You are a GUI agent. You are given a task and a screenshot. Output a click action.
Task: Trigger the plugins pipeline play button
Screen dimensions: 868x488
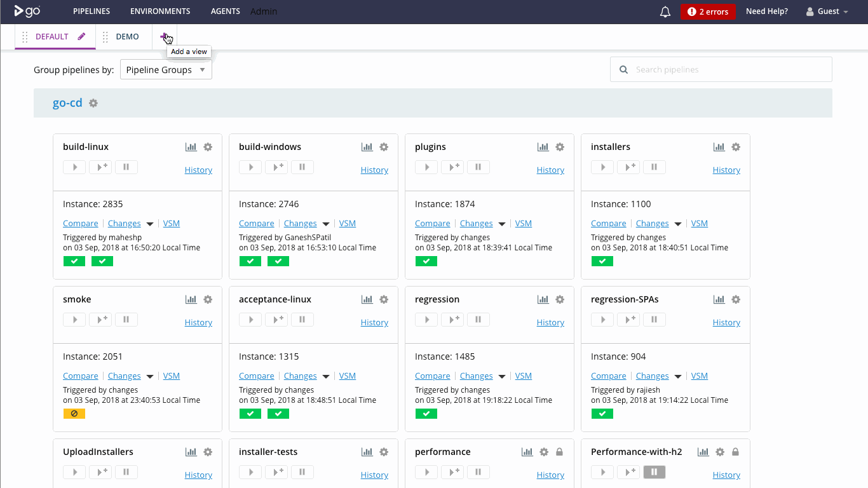tap(426, 167)
